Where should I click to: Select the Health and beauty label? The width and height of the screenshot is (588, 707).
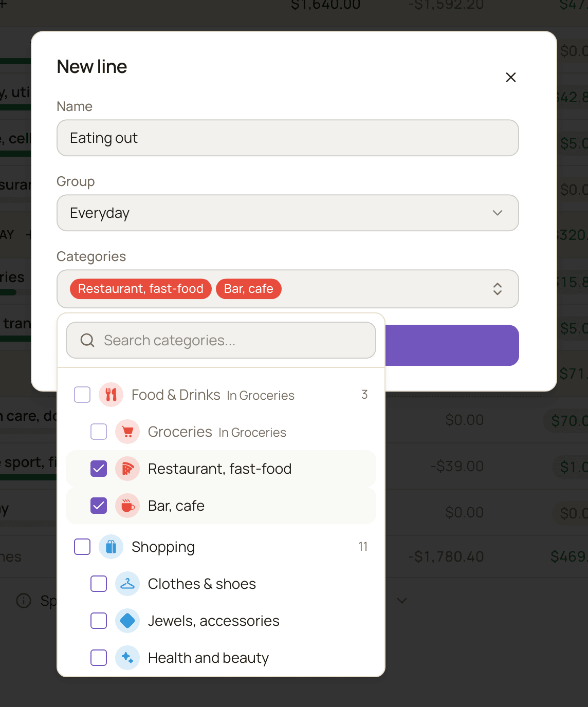pos(208,658)
